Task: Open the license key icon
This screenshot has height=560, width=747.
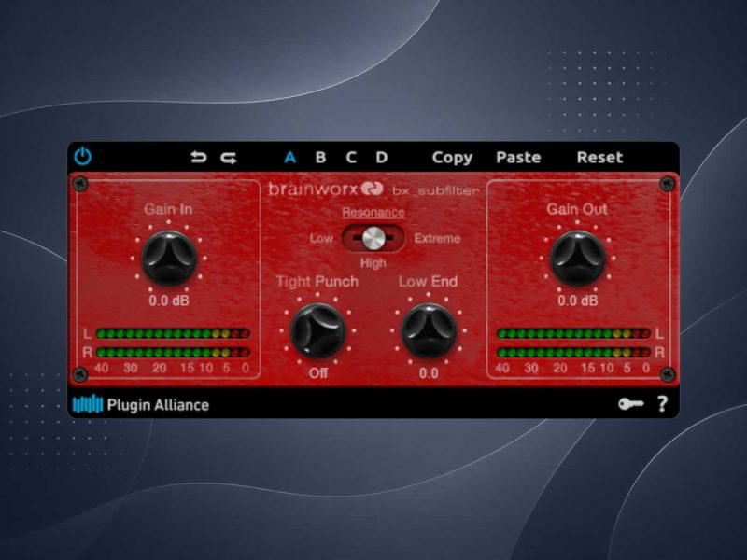Action: 631,404
